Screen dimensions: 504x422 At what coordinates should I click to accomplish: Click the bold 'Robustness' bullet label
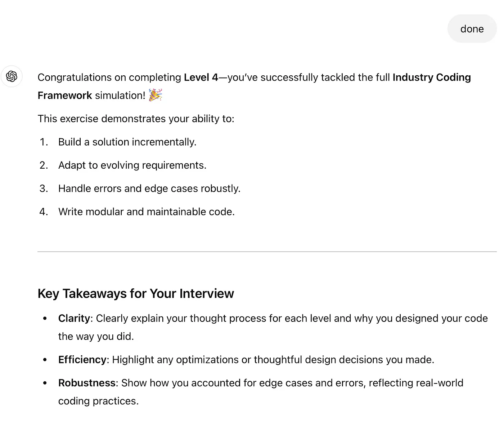(87, 383)
